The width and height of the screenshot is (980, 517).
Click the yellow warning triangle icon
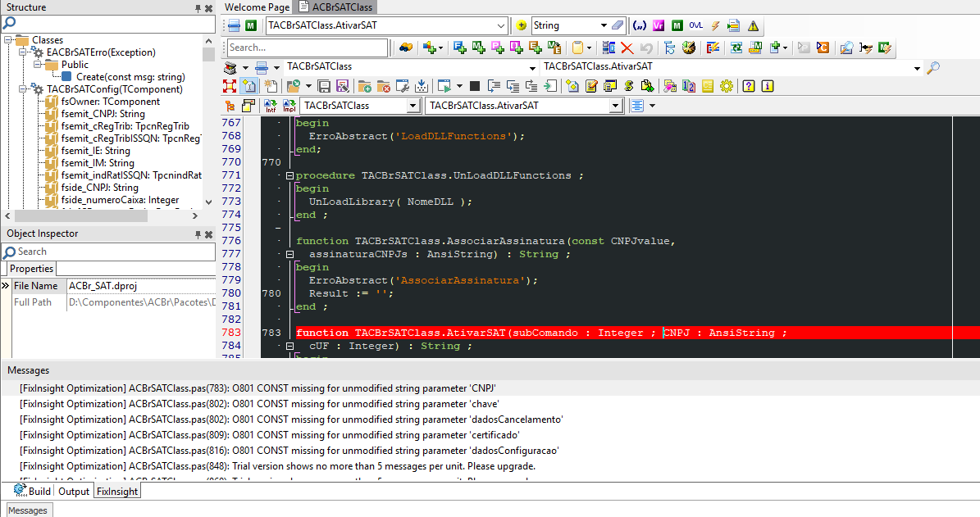click(753, 25)
